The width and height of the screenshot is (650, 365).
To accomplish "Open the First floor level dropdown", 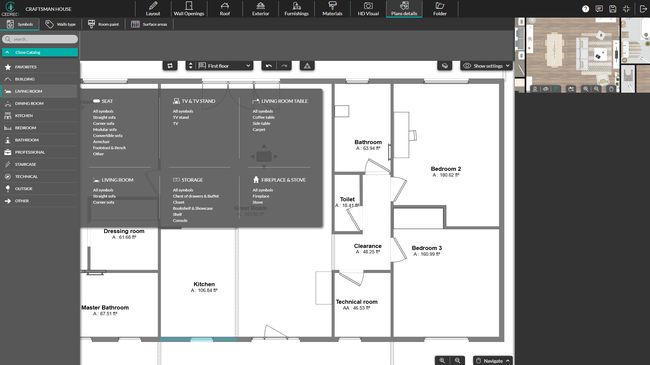I will [224, 66].
